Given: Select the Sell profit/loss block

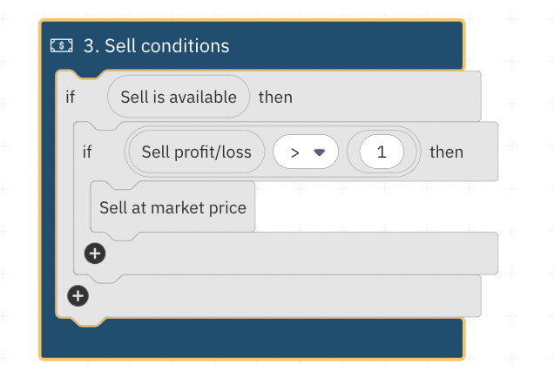Looking at the screenshot, I should click(x=196, y=152).
